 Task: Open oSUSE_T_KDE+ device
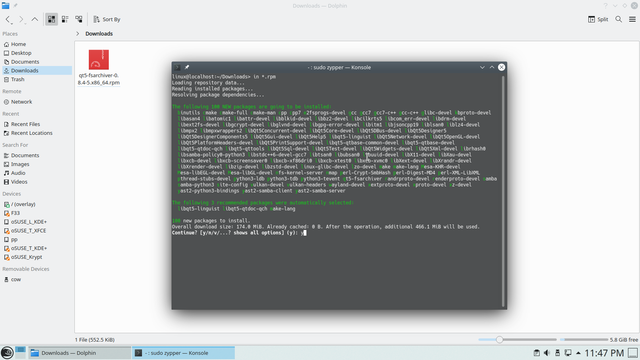point(29,248)
